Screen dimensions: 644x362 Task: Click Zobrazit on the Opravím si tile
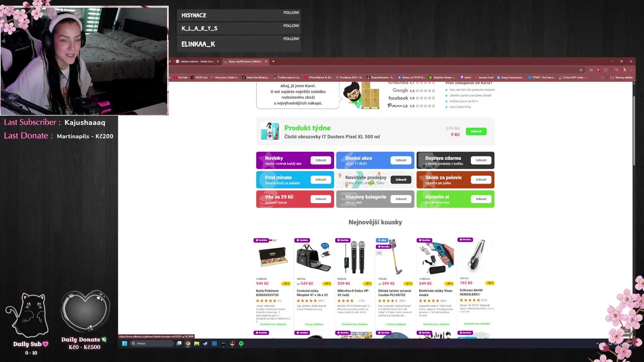481,199
